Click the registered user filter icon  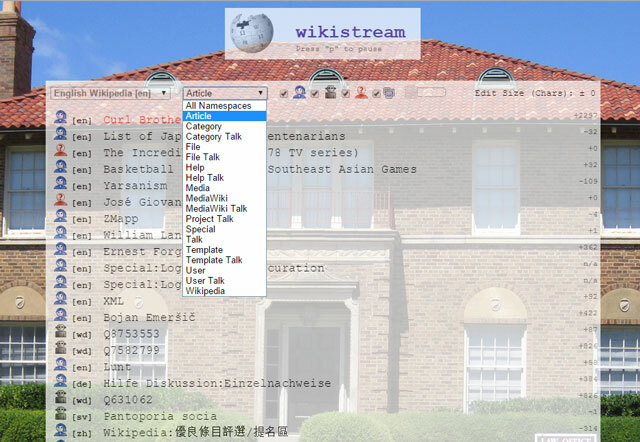click(299, 93)
